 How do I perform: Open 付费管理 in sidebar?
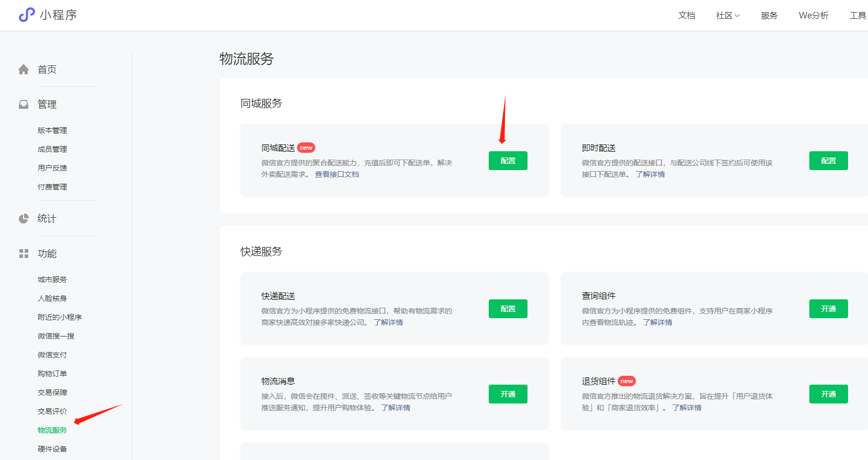52,187
